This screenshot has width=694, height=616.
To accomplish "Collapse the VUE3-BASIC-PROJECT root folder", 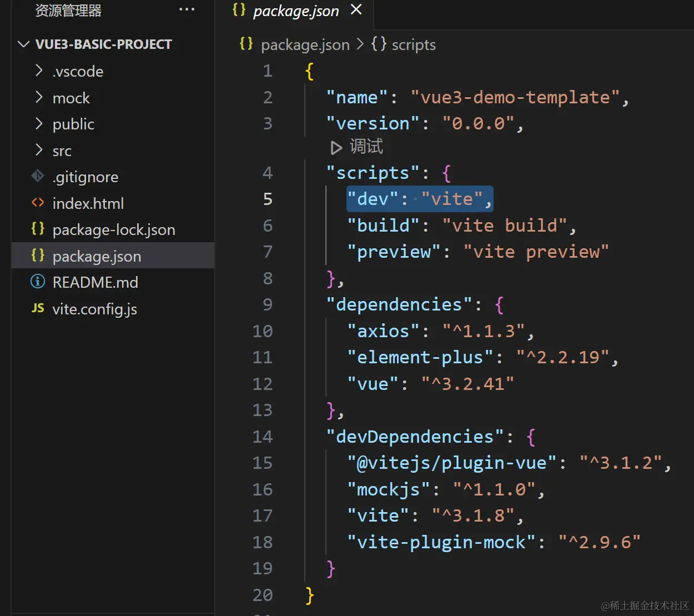I will point(23,44).
